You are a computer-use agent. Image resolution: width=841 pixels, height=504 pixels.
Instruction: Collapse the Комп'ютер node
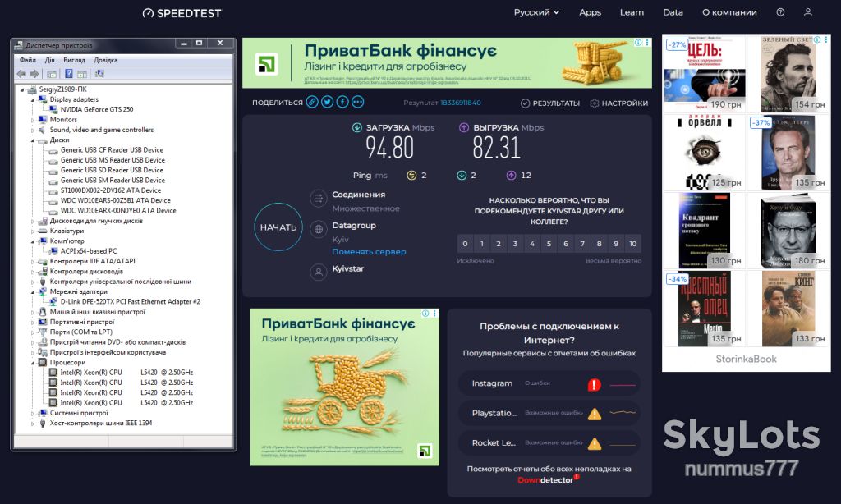coord(33,241)
